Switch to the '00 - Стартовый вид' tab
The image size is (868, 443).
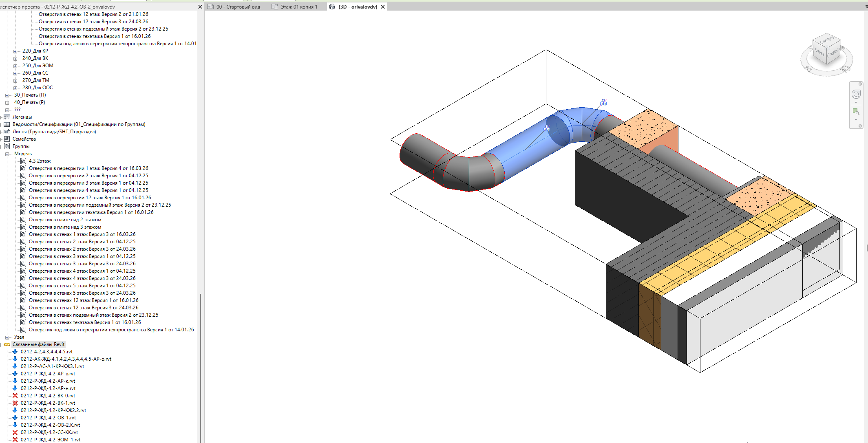pos(238,7)
